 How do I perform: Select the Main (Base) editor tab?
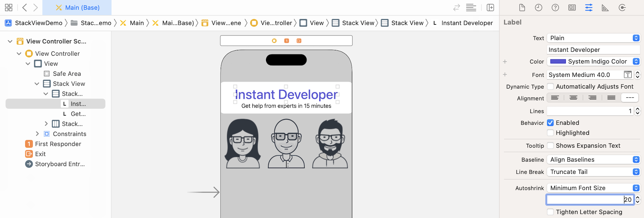77,8
